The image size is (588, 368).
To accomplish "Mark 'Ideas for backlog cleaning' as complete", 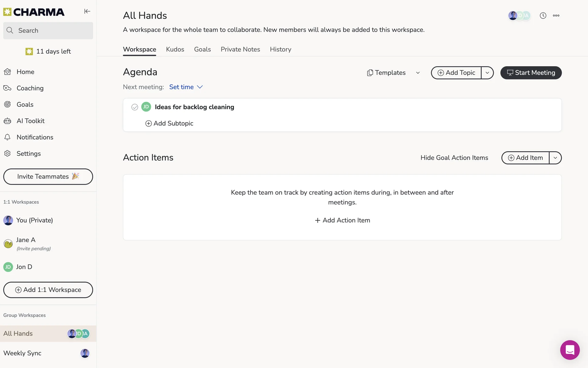I will [134, 107].
